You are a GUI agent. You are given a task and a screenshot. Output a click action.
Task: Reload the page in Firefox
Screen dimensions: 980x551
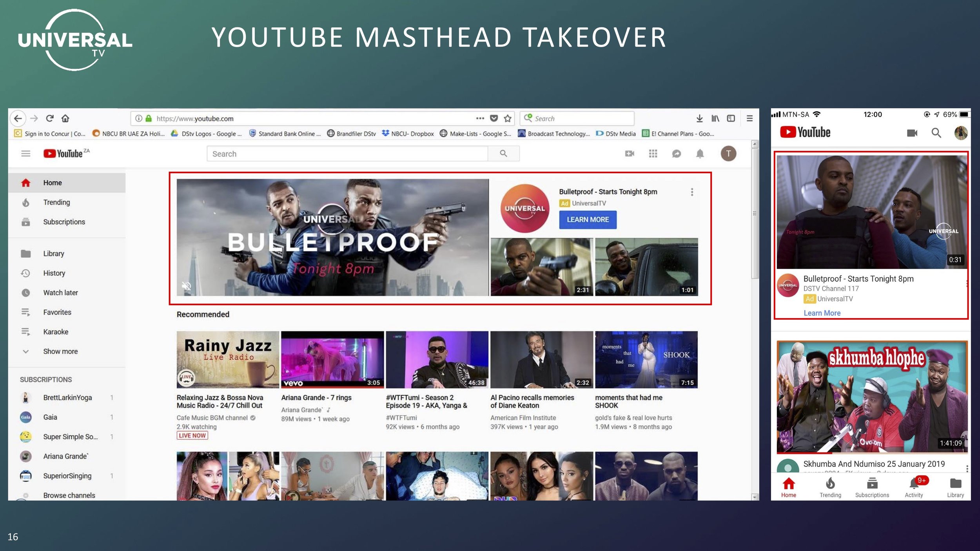[x=50, y=118]
